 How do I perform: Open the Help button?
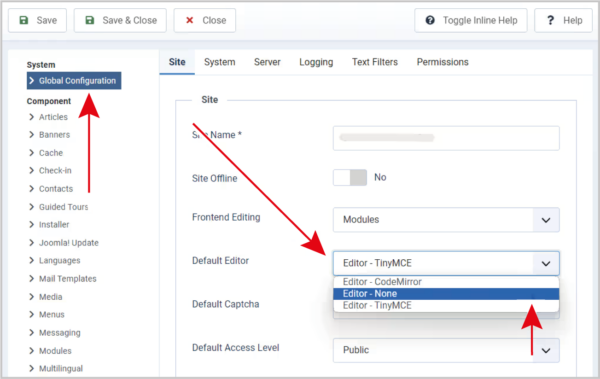563,20
